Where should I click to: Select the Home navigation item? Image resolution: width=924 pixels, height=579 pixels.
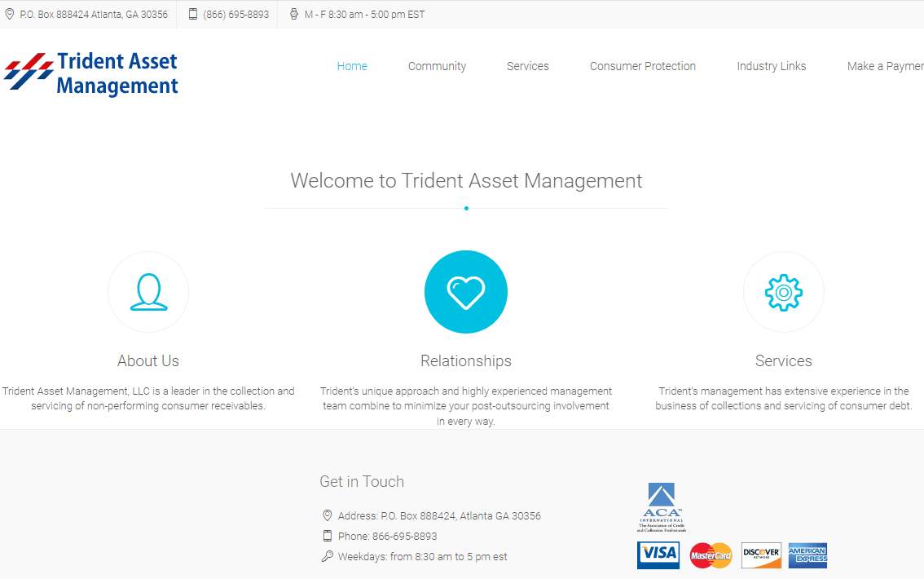tap(352, 66)
